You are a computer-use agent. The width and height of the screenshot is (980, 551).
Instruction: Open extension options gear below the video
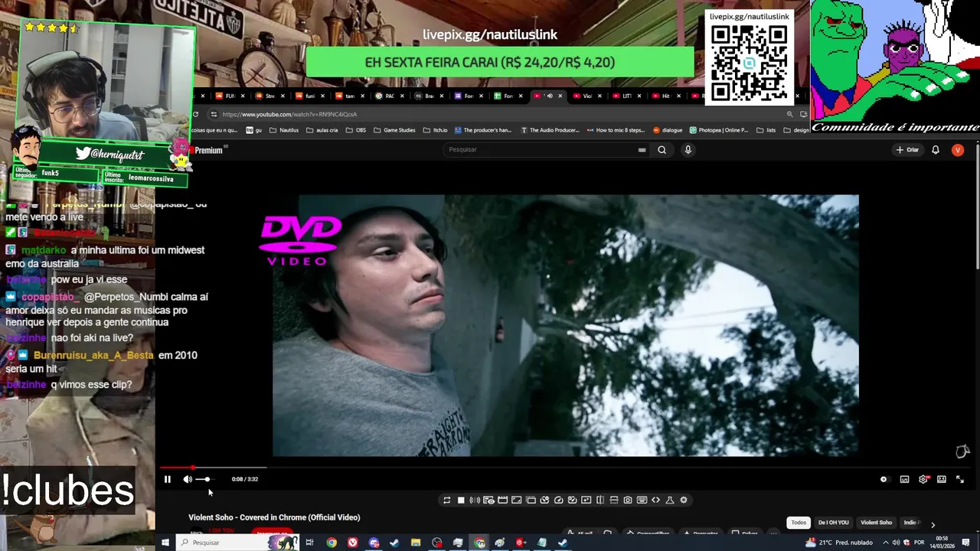click(684, 500)
